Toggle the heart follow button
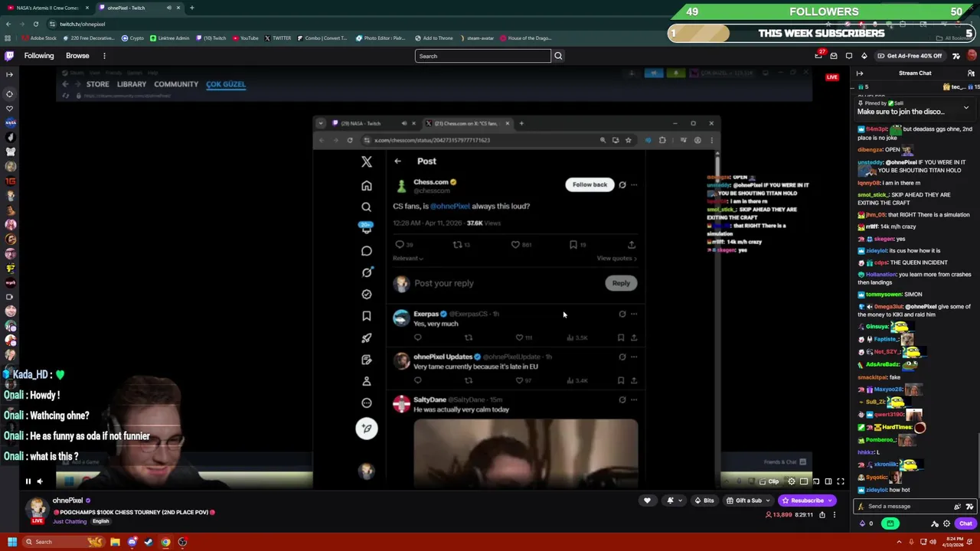 [x=647, y=500]
